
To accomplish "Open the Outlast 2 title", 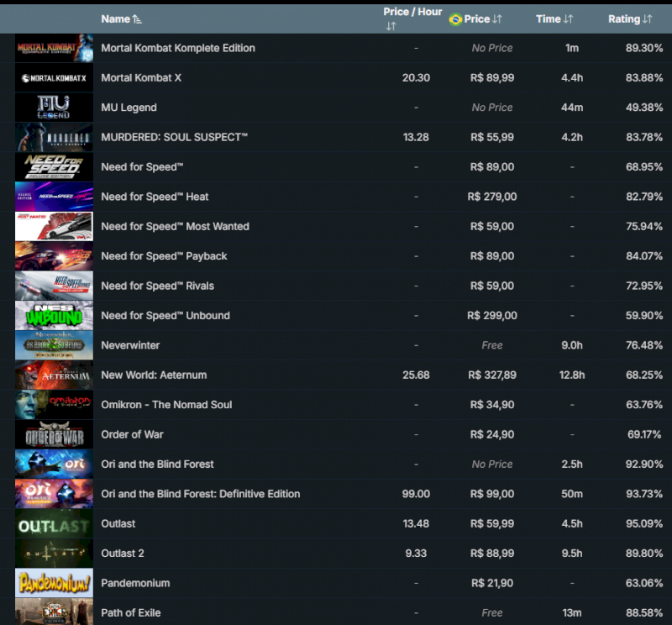I will point(122,554).
